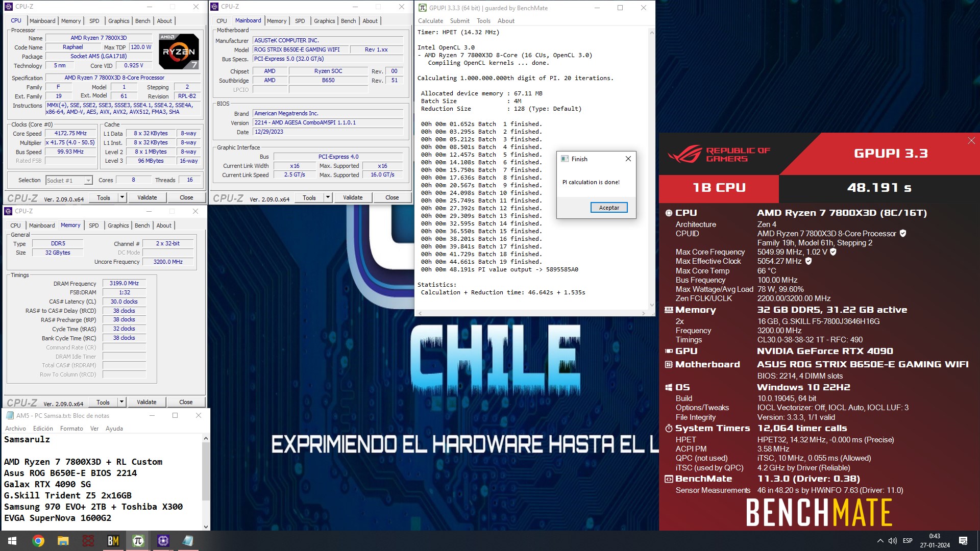Open CPU-Z taskbar icon
The width and height of the screenshot is (980, 551).
163,541
